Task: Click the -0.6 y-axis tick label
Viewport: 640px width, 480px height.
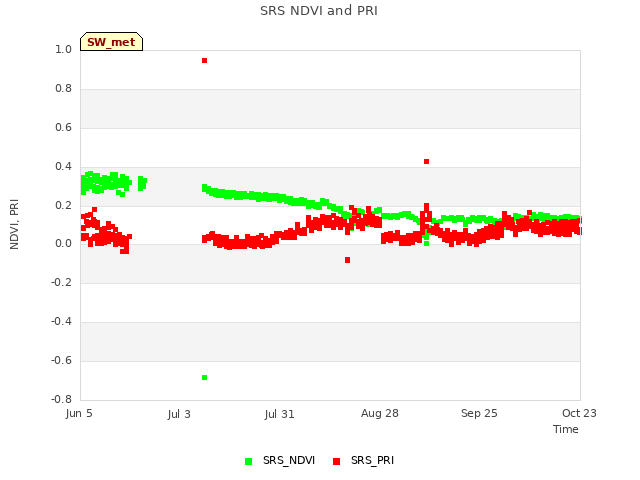Action: click(x=61, y=360)
